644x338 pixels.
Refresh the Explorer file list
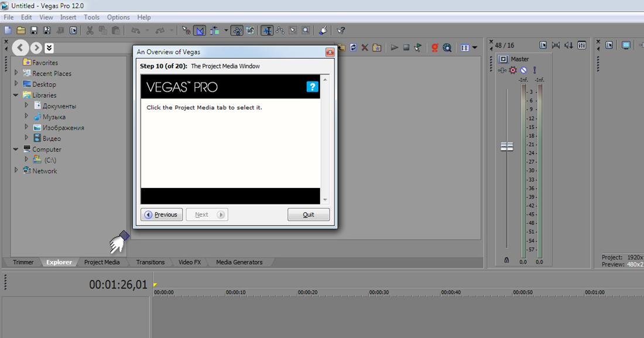[353, 47]
